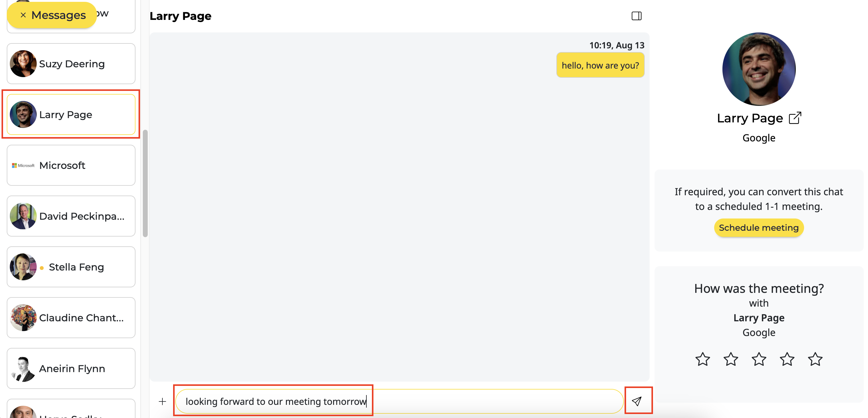This screenshot has width=868, height=418.
Task: Rate the meeting two stars
Action: [x=731, y=359]
